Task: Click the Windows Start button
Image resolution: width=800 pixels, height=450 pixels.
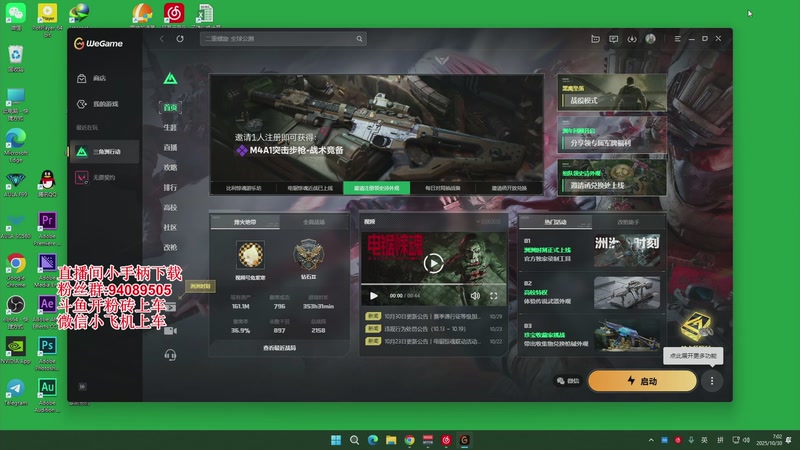Action: click(x=336, y=440)
